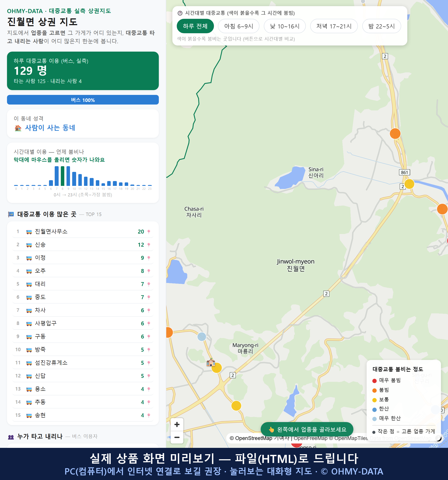
Task: Click the bus icon for 신답
Action: click(29, 376)
